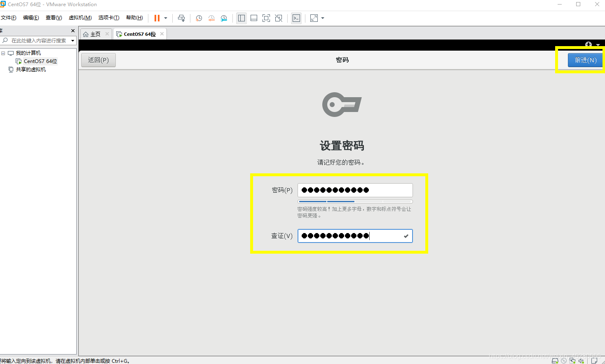
Task: Open the 编辑(E) menu
Action: (31, 18)
